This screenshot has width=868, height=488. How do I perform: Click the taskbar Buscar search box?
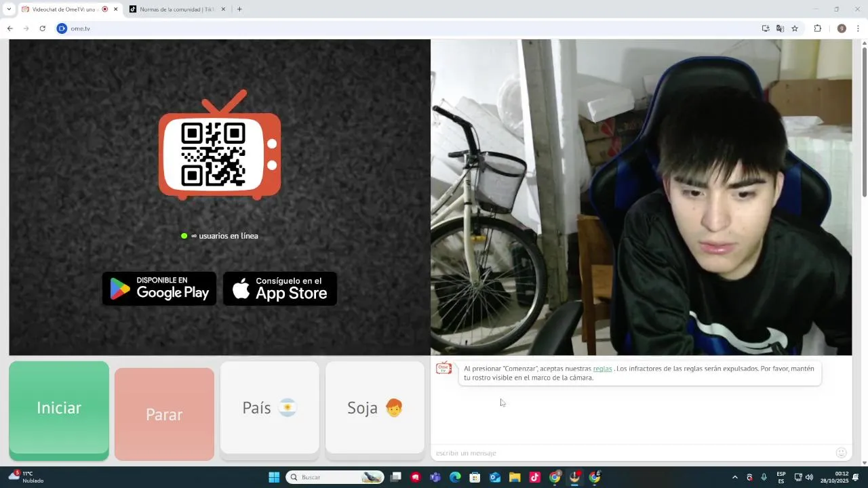tap(335, 477)
